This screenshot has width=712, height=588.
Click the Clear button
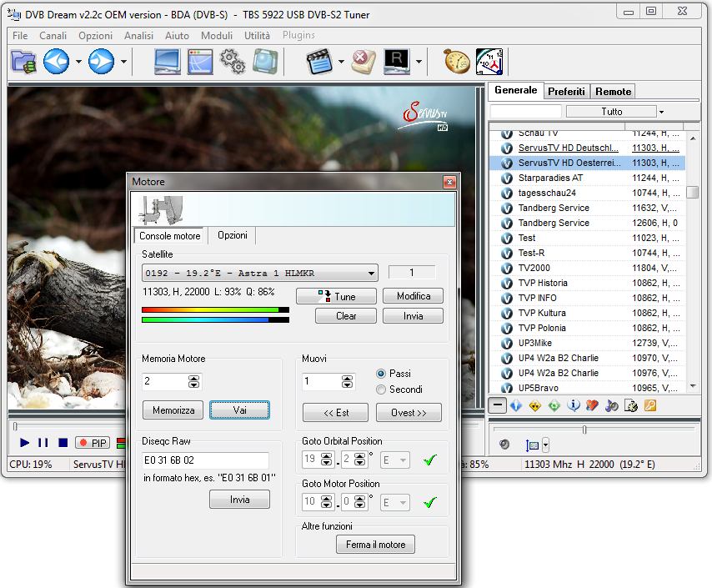click(346, 316)
